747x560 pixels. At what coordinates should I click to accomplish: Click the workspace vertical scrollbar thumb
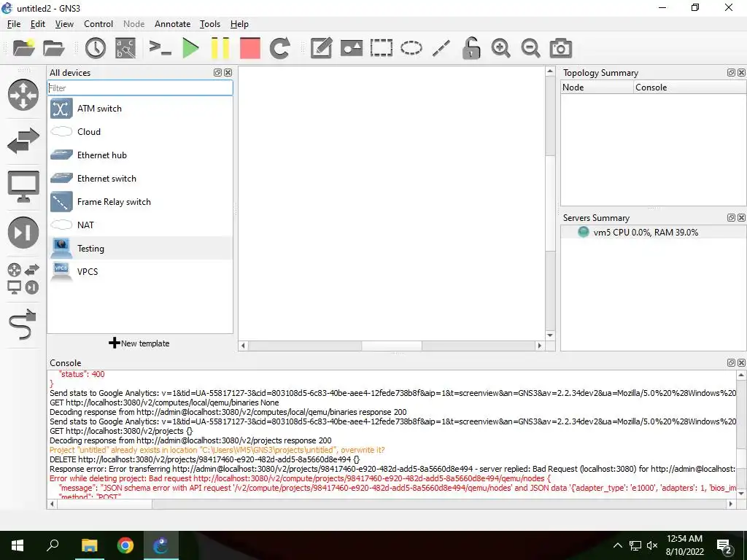tap(550, 203)
